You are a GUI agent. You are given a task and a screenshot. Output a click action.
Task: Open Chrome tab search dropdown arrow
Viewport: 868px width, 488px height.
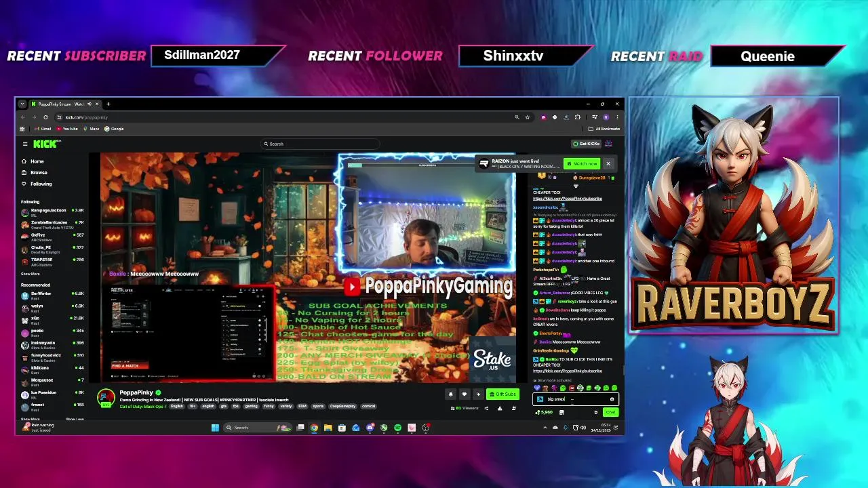[22, 104]
